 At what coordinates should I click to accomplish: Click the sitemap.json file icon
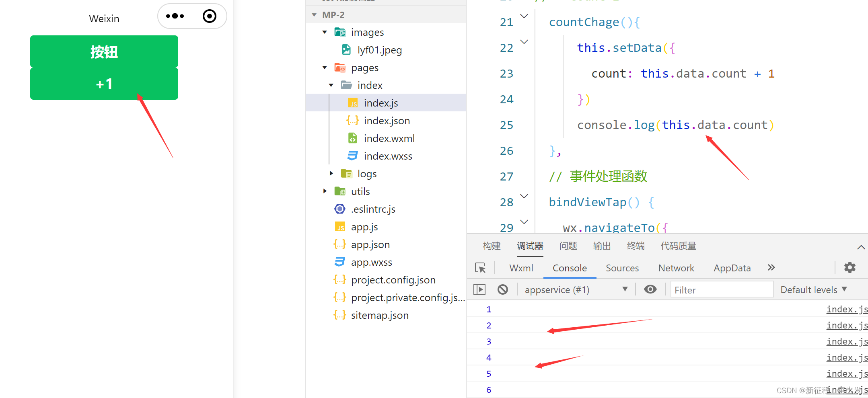[x=340, y=315]
